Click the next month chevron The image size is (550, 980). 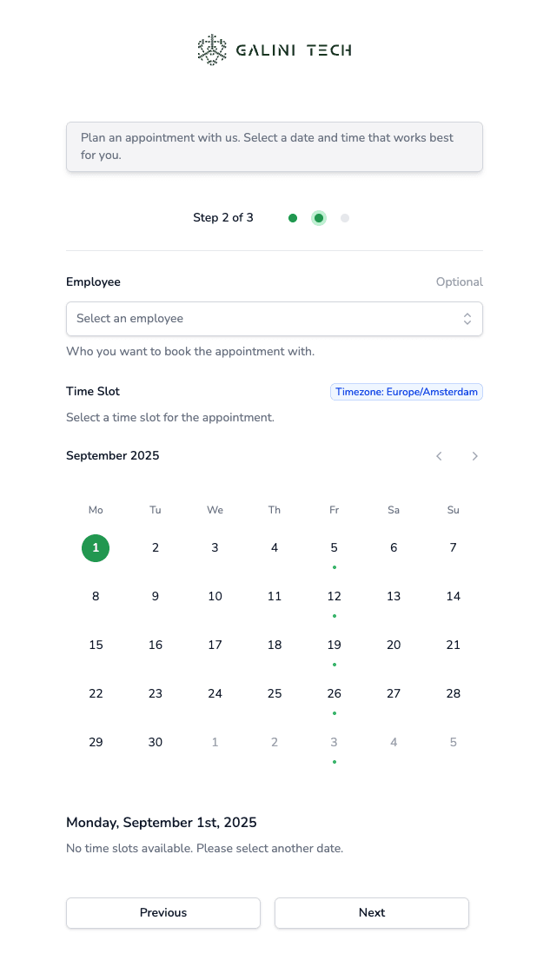pyautogui.click(x=474, y=456)
